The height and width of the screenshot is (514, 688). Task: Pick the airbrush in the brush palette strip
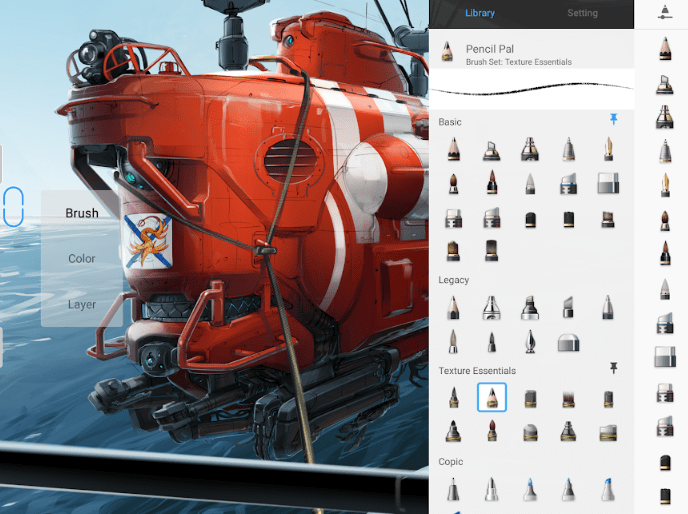pos(665,84)
